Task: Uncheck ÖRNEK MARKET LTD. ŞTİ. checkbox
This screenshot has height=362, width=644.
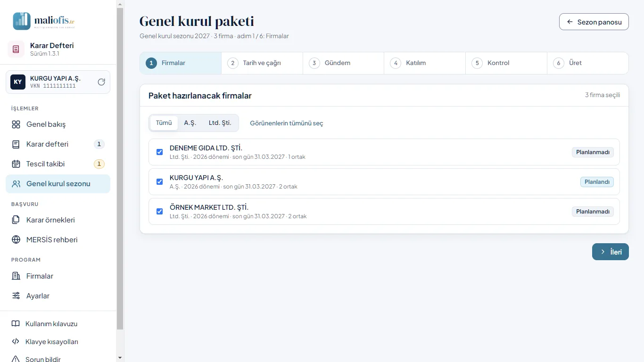Action: click(x=159, y=211)
